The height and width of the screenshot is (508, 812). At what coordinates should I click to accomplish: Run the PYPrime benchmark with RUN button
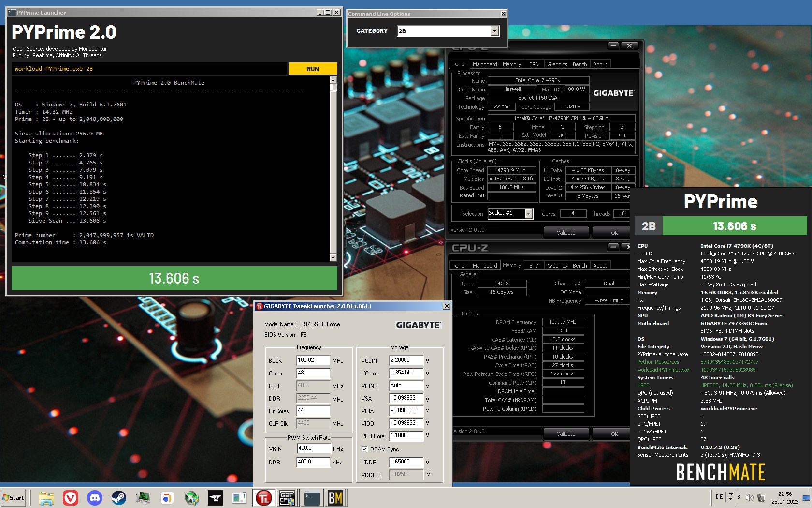click(313, 69)
